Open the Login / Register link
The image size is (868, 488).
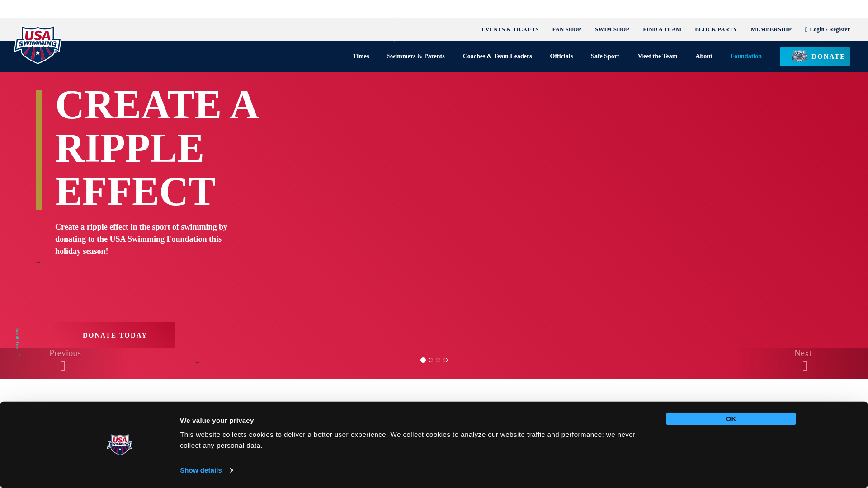tap(827, 29)
